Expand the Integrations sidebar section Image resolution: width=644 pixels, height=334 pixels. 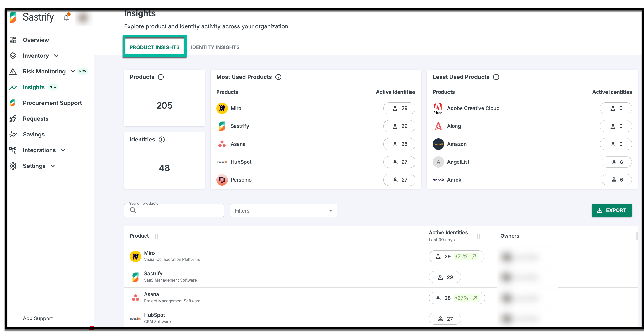(63, 150)
